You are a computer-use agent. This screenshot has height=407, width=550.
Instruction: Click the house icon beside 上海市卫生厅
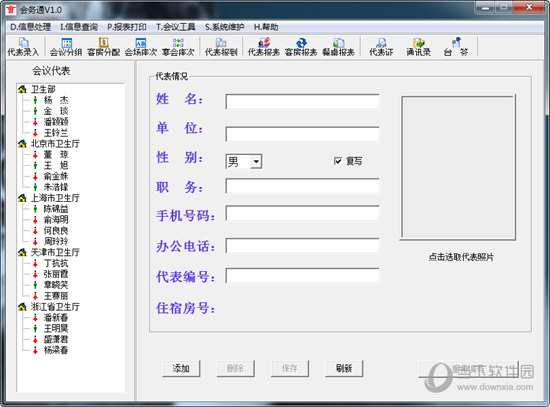(x=22, y=198)
